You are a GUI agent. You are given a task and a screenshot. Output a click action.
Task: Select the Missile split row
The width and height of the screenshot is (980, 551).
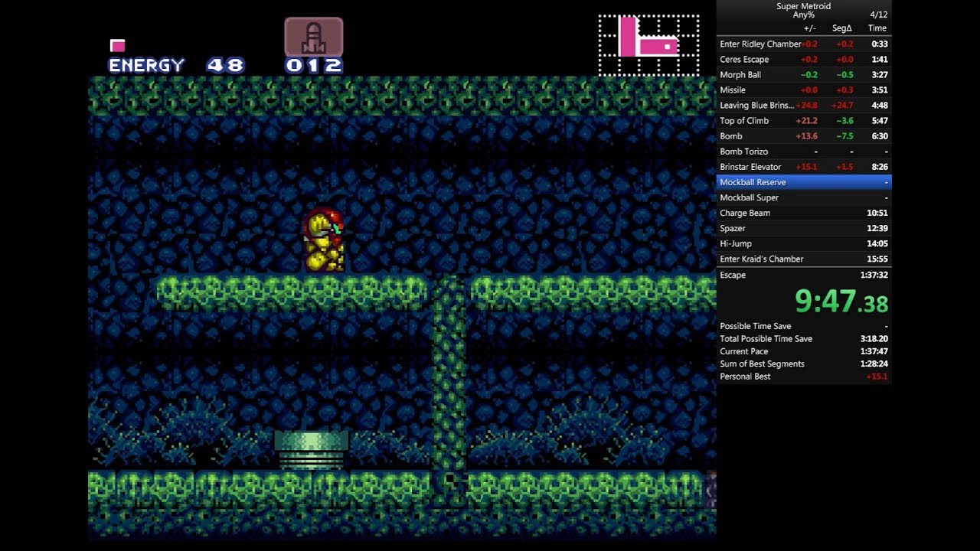click(804, 90)
